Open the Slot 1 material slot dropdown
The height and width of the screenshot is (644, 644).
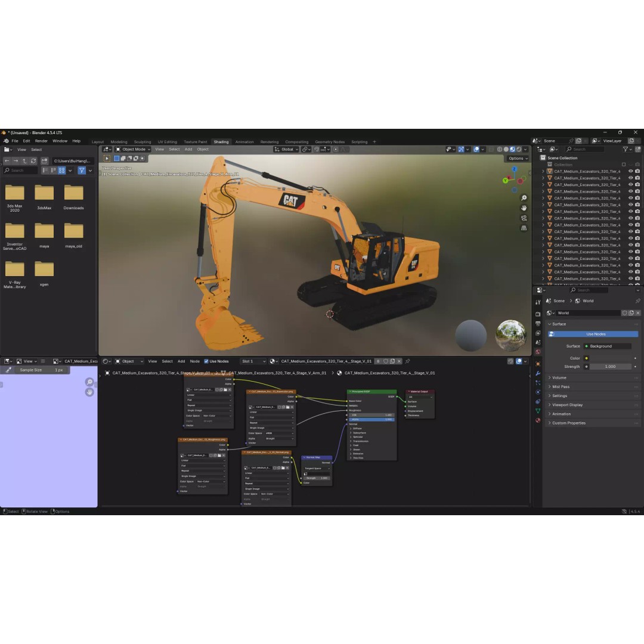[x=253, y=361]
